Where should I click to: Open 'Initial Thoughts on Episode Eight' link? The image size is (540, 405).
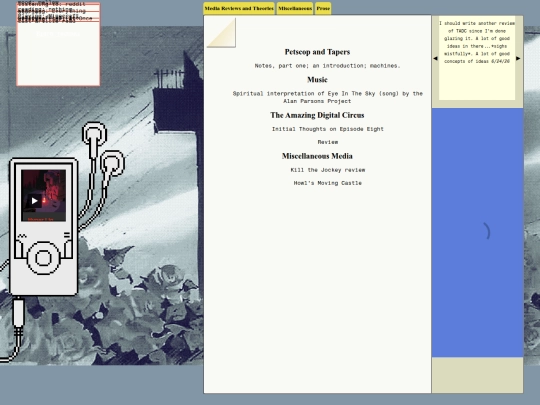coord(328,129)
